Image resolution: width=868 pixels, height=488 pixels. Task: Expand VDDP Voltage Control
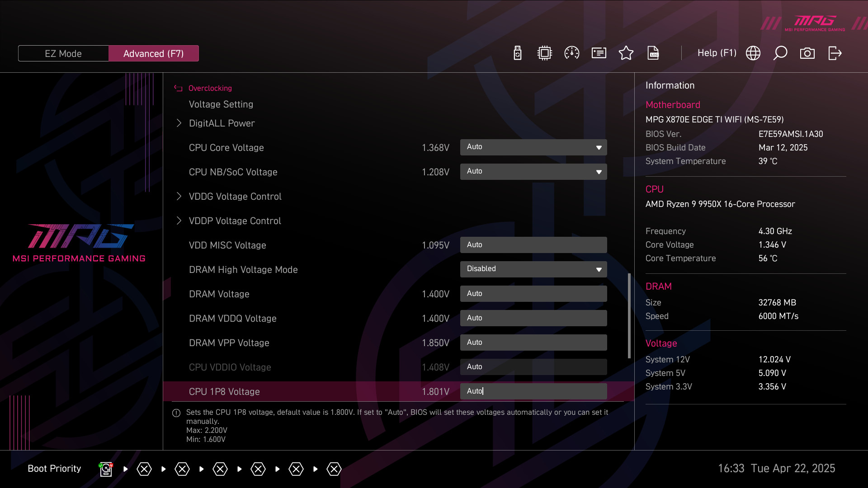pyautogui.click(x=235, y=221)
